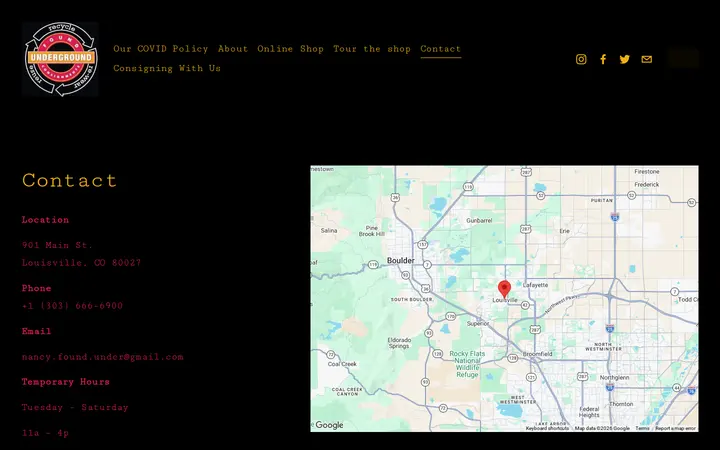Click the Coal Creek map label
Screen dimensions: 720x450
[x=342, y=364]
